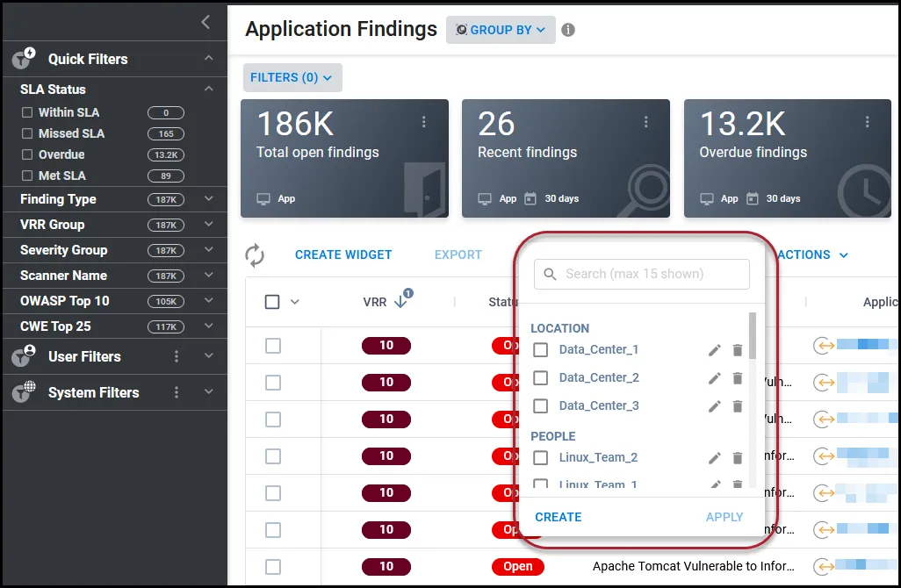Viewport: 901px width, 588px height.
Task: Collapse the Quick Filters section
Action: coord(209,58)
